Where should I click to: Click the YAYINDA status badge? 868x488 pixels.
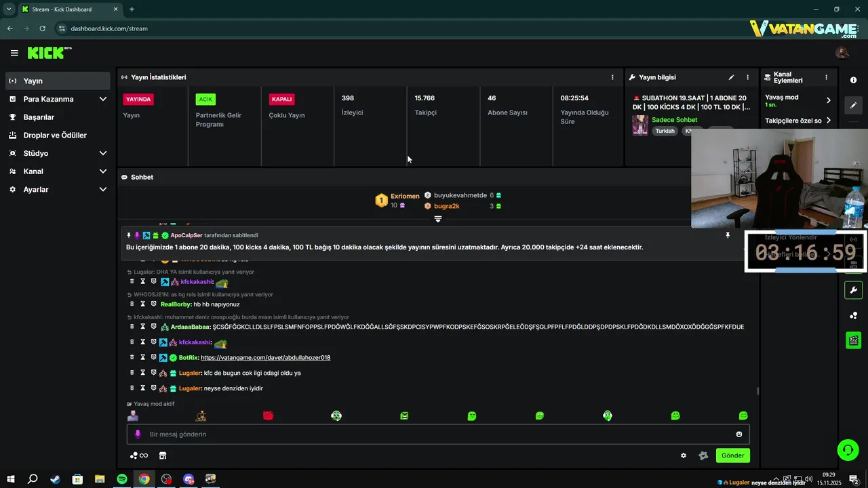[138, 99]
